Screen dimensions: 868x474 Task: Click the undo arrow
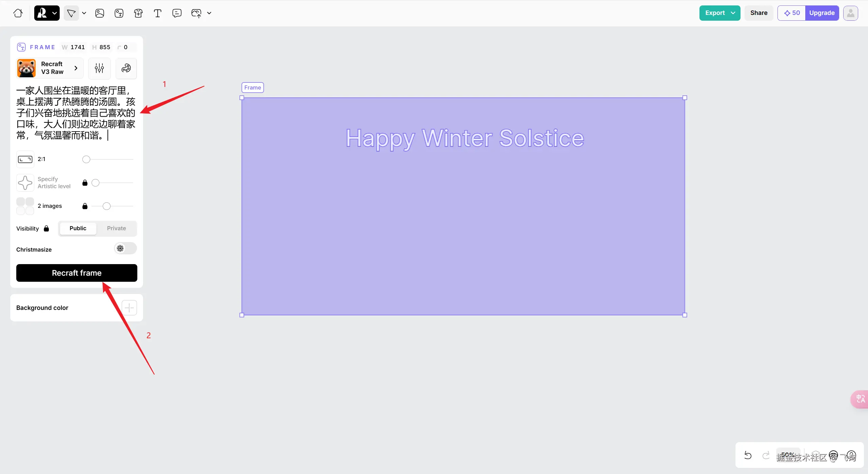point(748,455)
